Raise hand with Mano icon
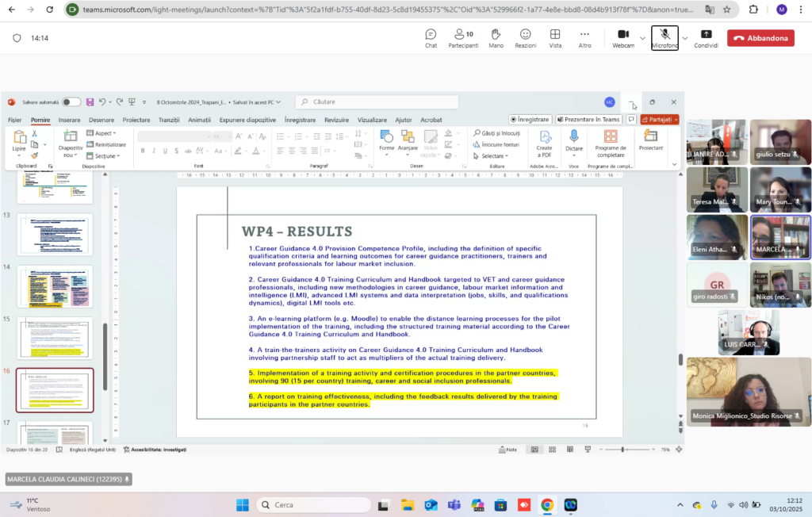812x517 pixels. pos(496,38)
